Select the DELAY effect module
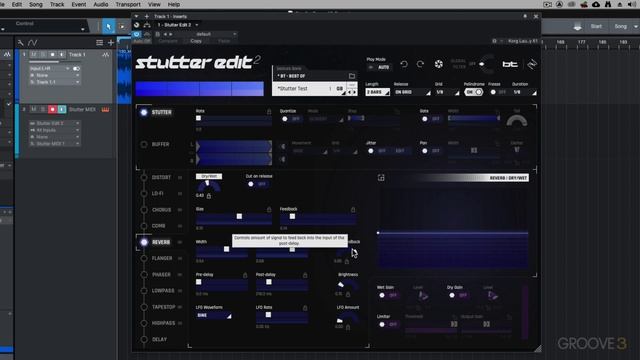This screenshot has height=360, width=640. pyautogui.click(x=159, y=340)
